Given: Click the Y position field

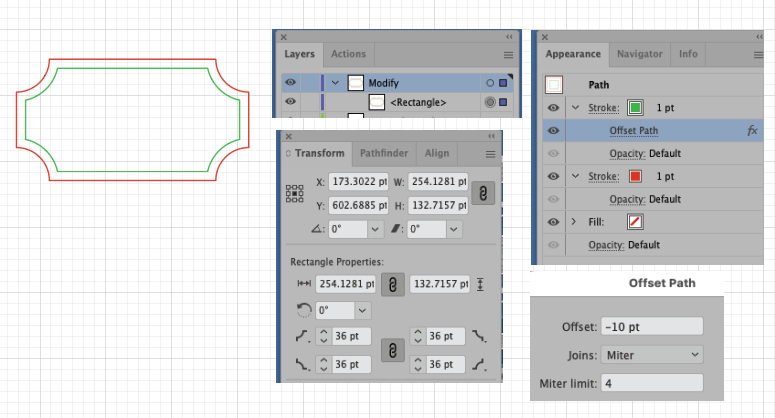Looking at the screenshot, I should tap(358, 205).
